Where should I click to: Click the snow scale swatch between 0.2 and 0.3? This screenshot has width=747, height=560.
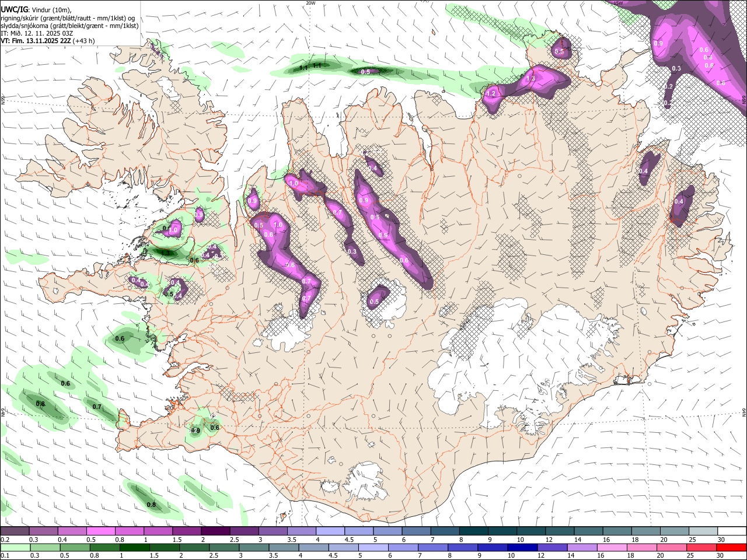tap(15, 531)
